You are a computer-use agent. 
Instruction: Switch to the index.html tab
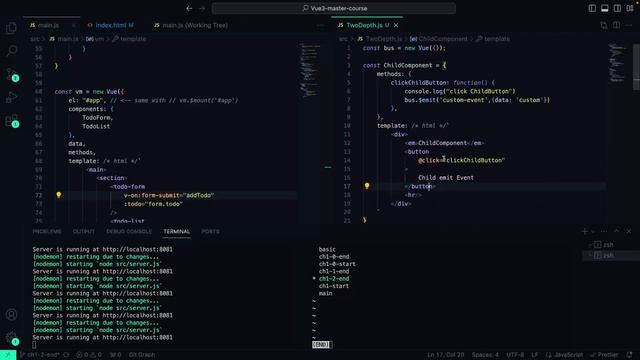point(110,25)
